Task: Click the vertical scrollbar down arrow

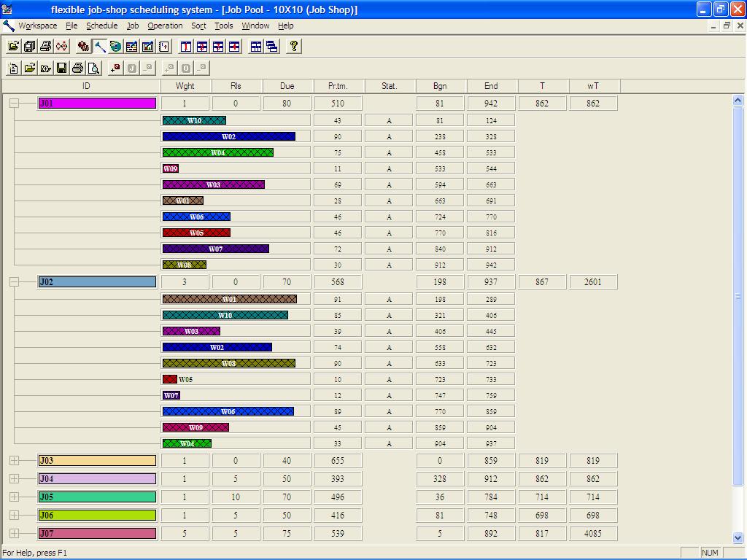Action: pyautogui.click(x=738, y=538)
